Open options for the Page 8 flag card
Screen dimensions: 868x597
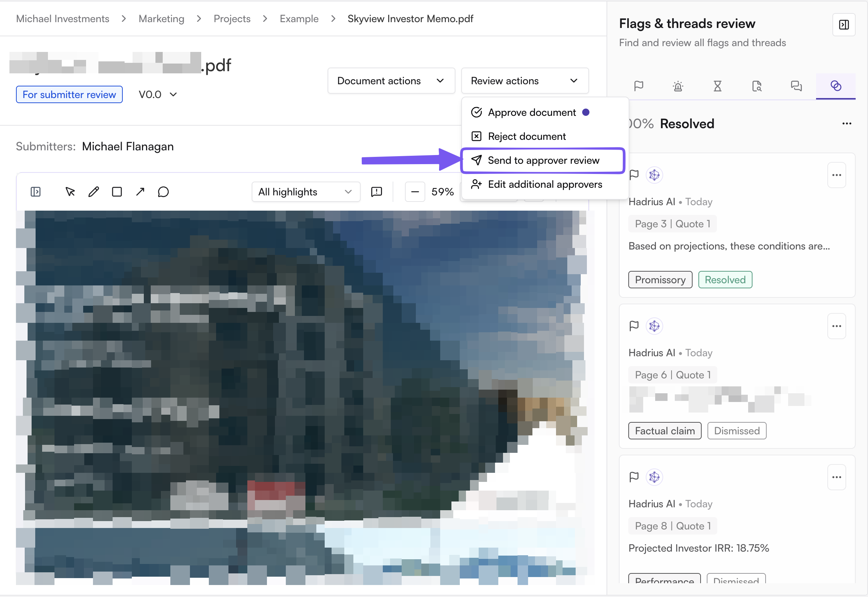coord(836,477)
